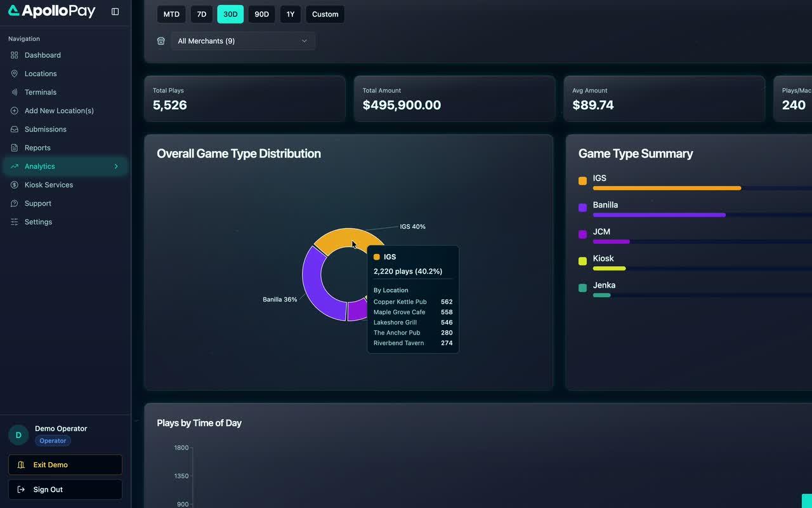Click the Overall Game Type Distribution heading
The width and height of the screenshot is (812, 508).
click(x=239, y=154)
